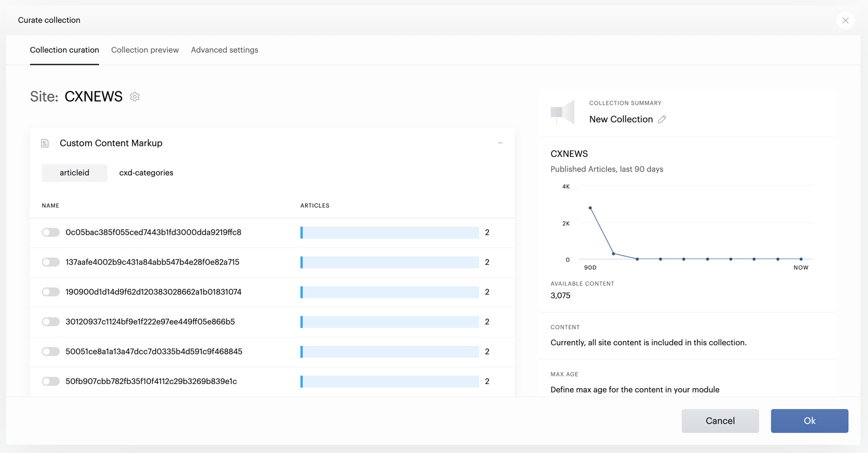This screenshot has width=868, height=453.
Task: Open the Advanced settings tab
Action: click(x=225, y=50)
